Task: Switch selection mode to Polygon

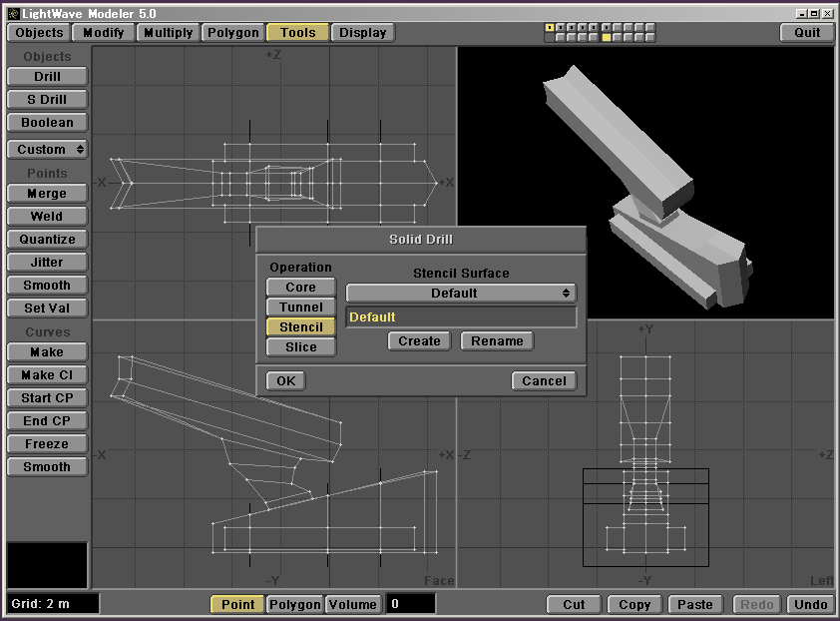Action: tap(295, 604)
